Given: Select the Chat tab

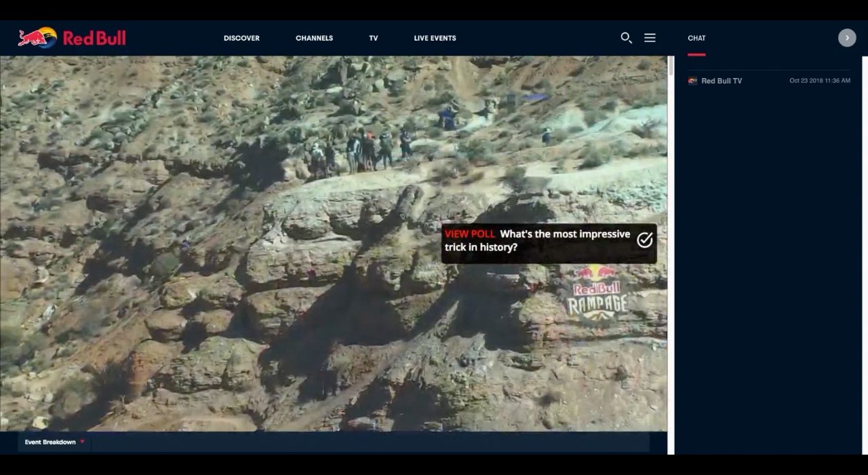Looking at the screenshot, I should [x=696, y=39].
